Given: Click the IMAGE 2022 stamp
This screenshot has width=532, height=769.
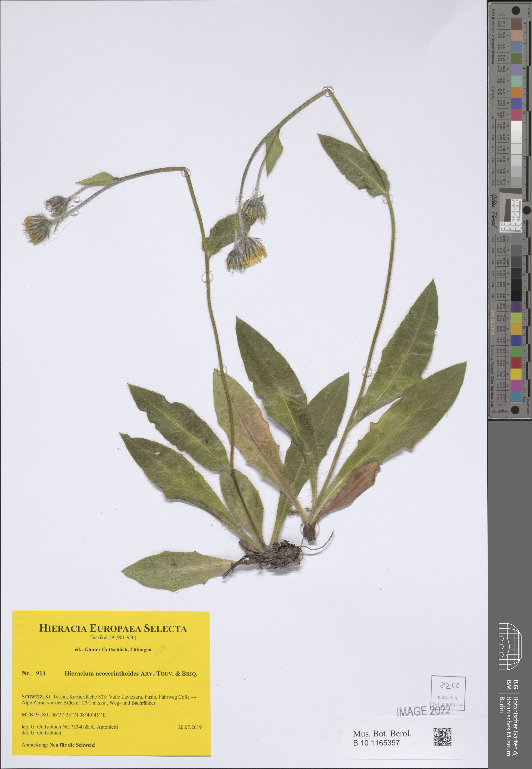Looking at the screenshot, I should [x=423, y=711].
